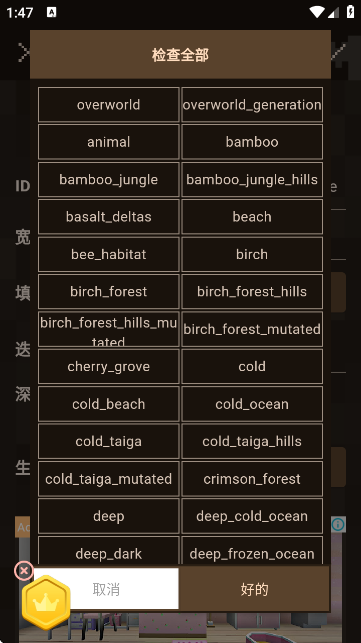Choose the deep_dark tag
This screenshot has width=361, height=643.
click(x=109, y=552)
